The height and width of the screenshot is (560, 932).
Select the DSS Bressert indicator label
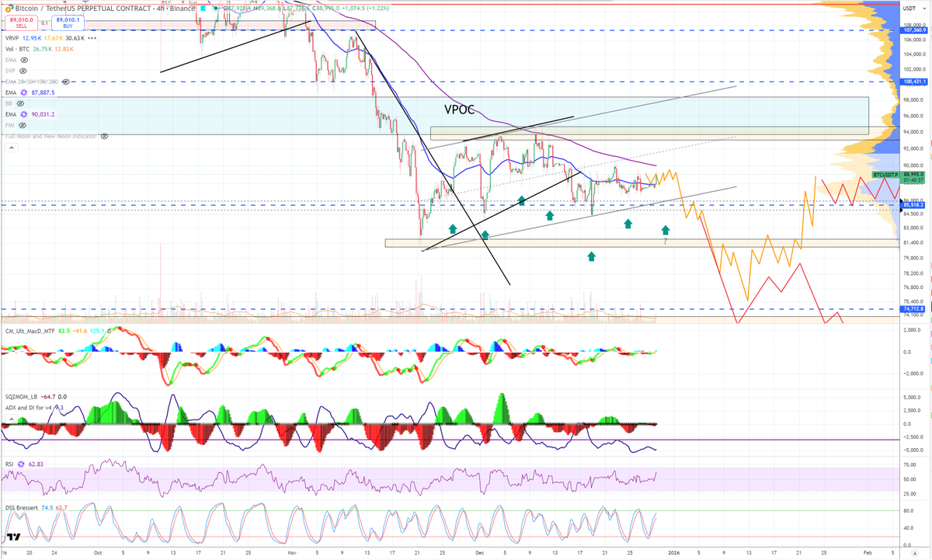tap(23, 507)
